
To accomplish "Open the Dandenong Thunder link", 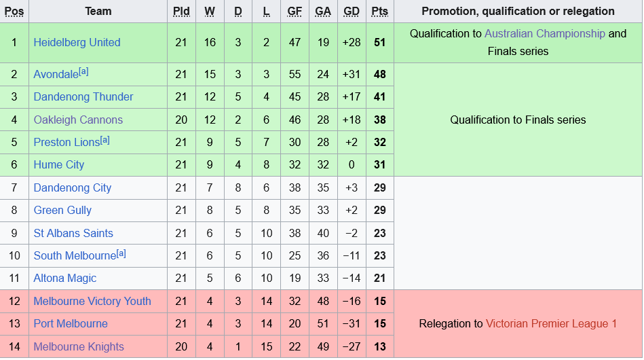I will (83, 97).
